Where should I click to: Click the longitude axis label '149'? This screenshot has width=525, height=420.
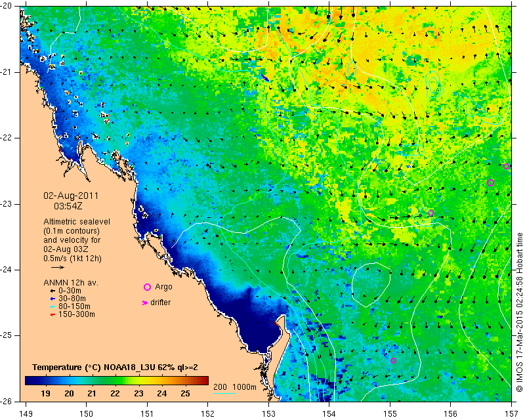point(26,414)
